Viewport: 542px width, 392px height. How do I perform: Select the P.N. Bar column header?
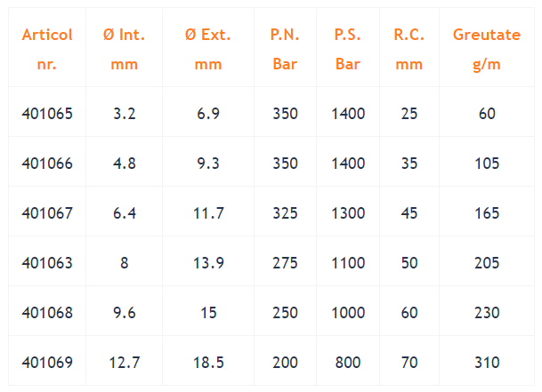coord(285,50)
